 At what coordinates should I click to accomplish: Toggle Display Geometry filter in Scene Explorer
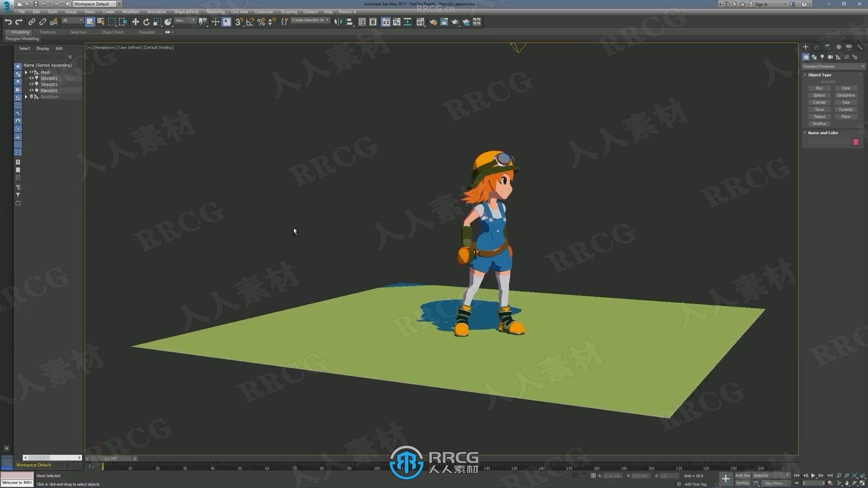tap(18, 66)
